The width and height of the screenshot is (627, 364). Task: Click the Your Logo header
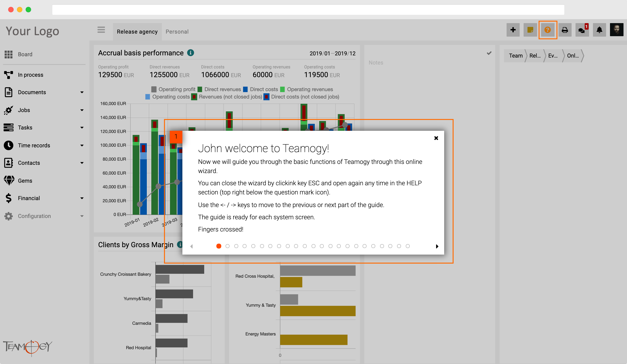click(32, 31)
